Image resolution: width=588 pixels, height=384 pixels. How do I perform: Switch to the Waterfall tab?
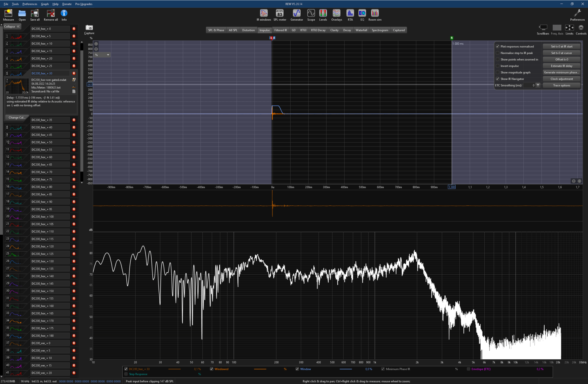[361, 30]
